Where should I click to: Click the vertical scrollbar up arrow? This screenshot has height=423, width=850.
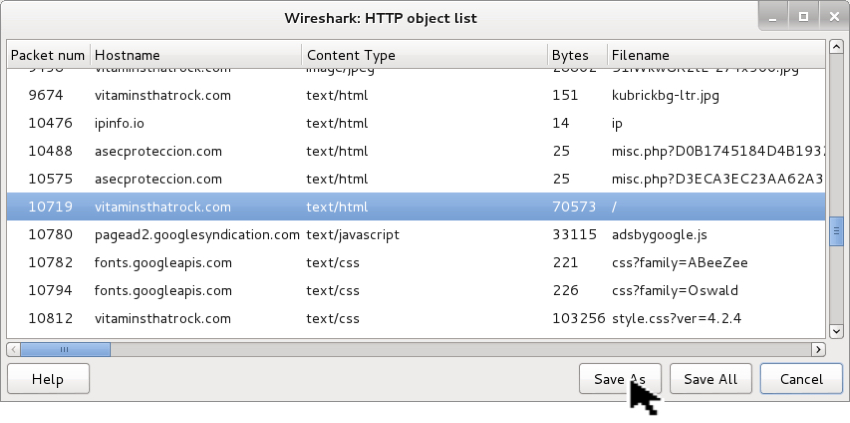(836, 47)
